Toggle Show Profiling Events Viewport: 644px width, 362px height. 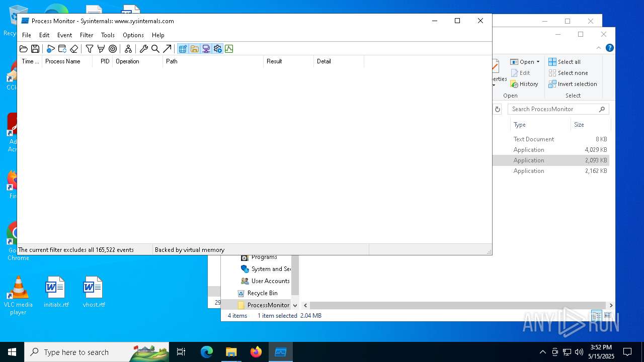(x=229, y=49)
